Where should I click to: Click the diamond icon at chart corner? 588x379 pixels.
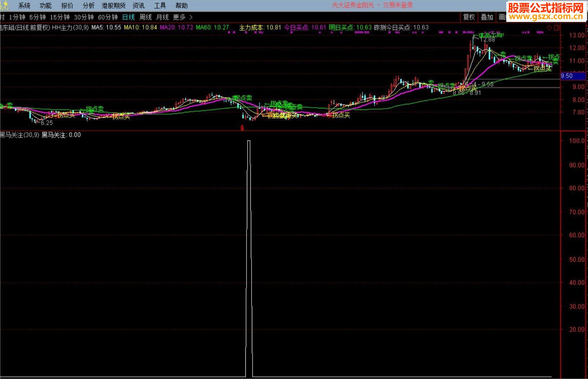pos(549,28)
